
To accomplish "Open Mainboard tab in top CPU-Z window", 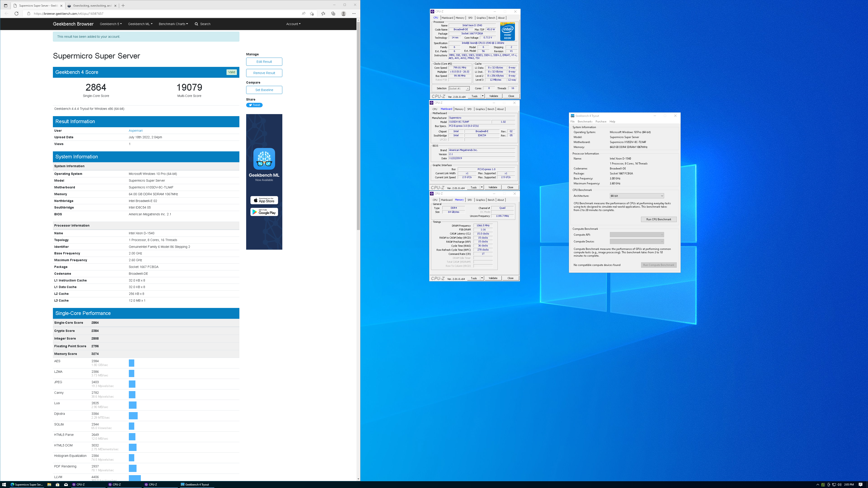I will tap(447, 18).
